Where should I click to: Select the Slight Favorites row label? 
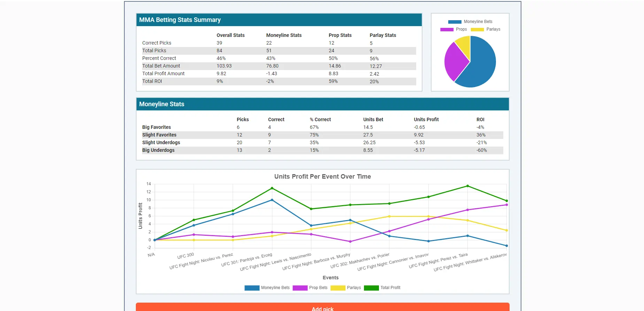coord(159,135)
